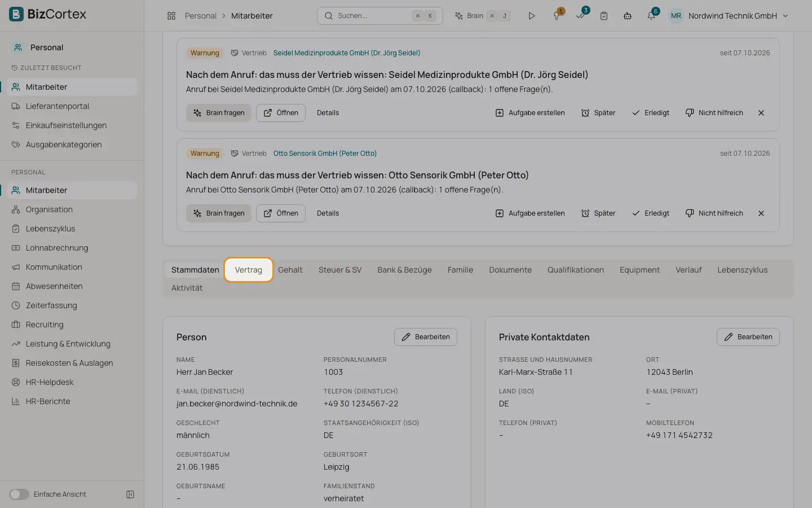Click HR-Berichte bar chart icon
Image resolution: width=812 pixels, height=508 pixels.
pyautogui.click(x=16, y=401)
